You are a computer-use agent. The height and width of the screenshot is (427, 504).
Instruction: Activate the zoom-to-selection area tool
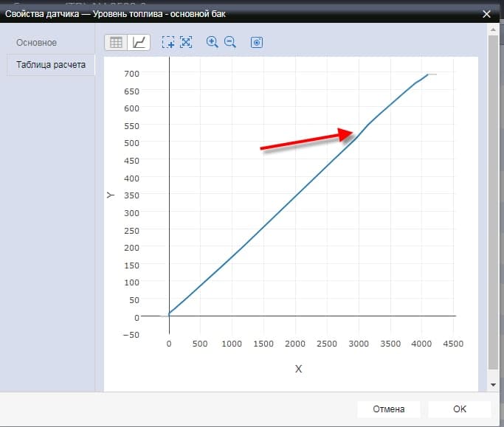(x=168, y=43)
